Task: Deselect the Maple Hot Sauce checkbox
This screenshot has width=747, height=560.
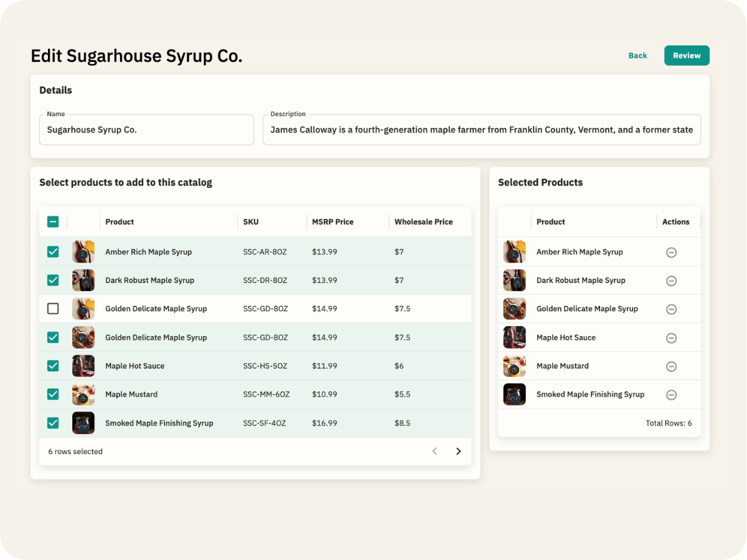Action: pos(53,366)
